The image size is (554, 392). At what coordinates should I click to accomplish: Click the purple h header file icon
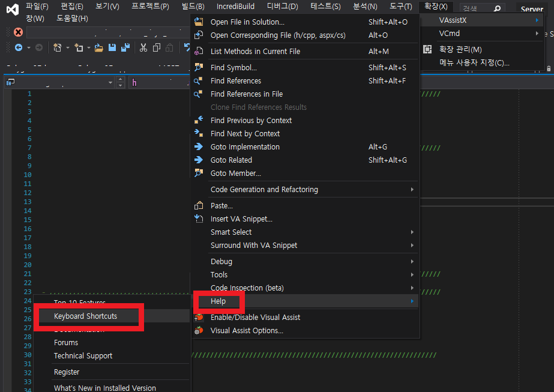point(134,83)
